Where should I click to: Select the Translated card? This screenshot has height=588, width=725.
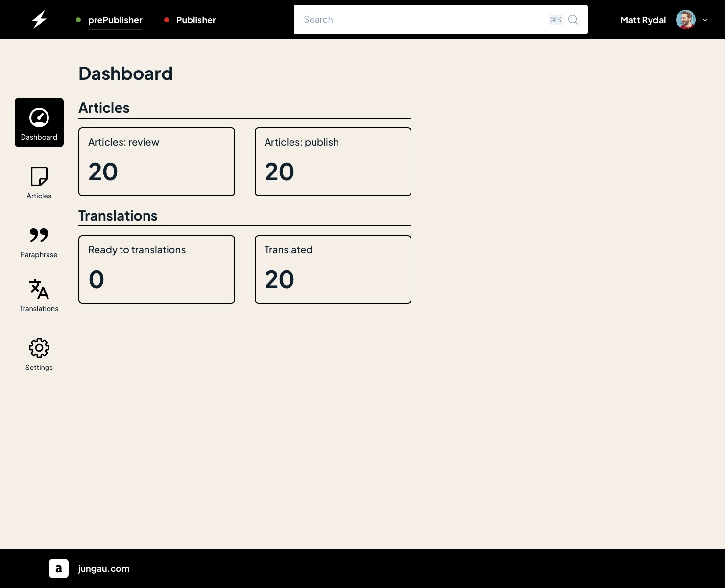[333, 269]
